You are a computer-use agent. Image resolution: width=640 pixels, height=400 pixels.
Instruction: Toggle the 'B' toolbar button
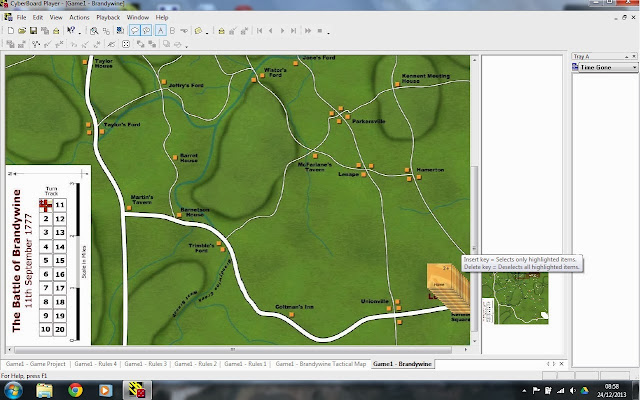click(x=172, y=31)
